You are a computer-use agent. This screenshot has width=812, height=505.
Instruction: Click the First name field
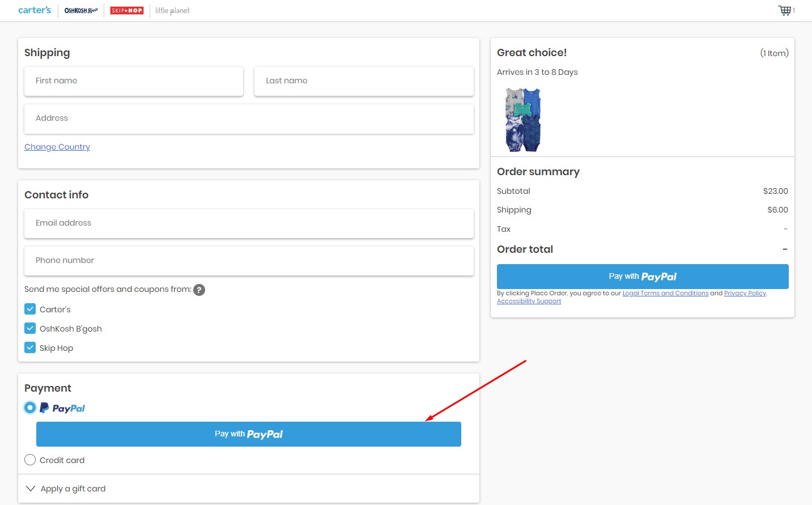pos(134,81)
